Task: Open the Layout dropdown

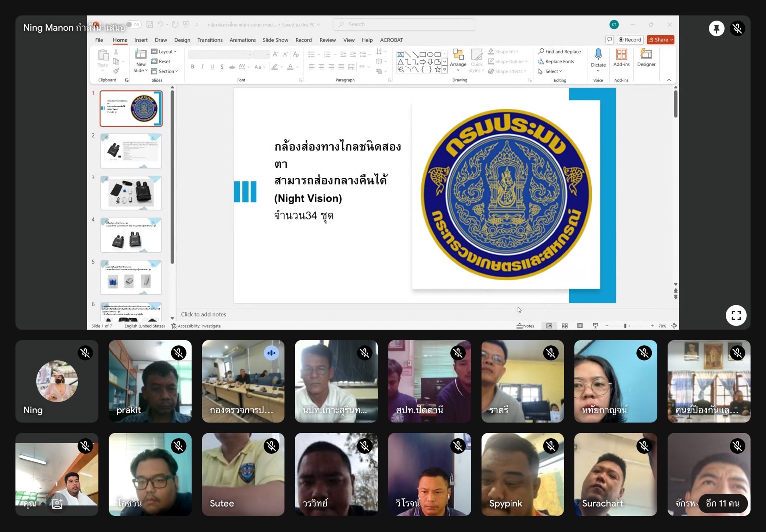Action: point(164,52)
